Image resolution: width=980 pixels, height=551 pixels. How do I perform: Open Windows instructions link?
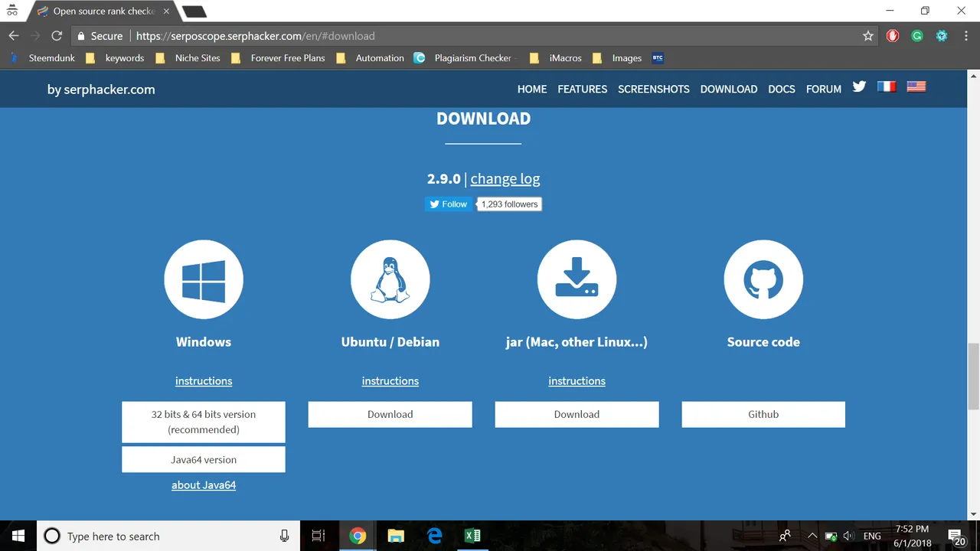click(x=204, y=381)
